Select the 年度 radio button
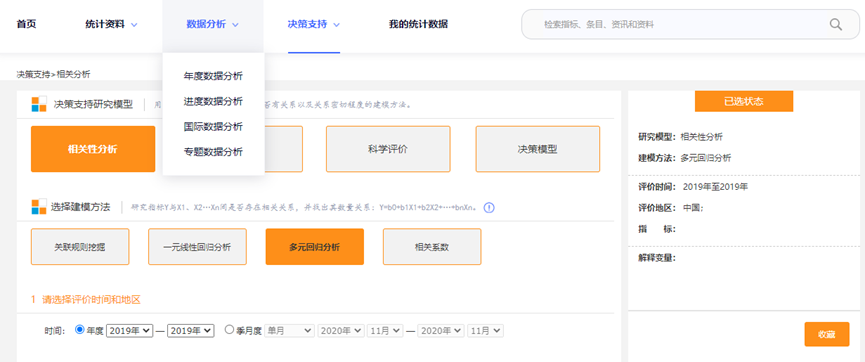 click(x=79, y=330)
